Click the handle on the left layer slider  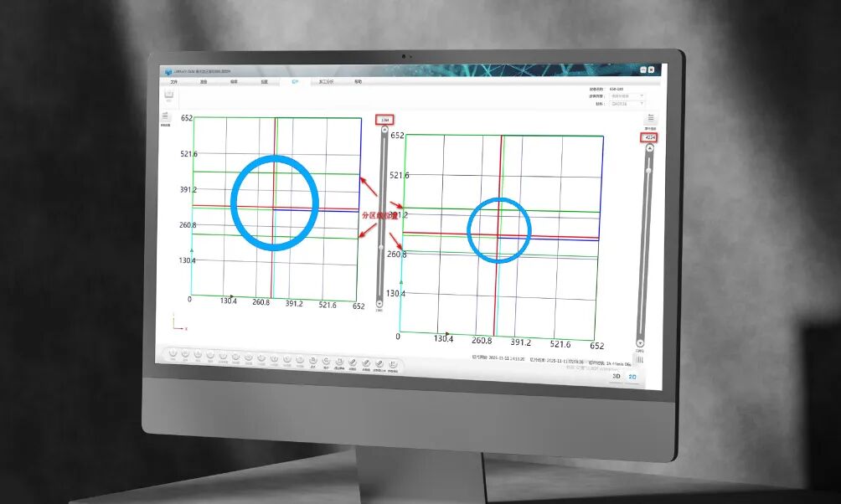pos(381,247)
